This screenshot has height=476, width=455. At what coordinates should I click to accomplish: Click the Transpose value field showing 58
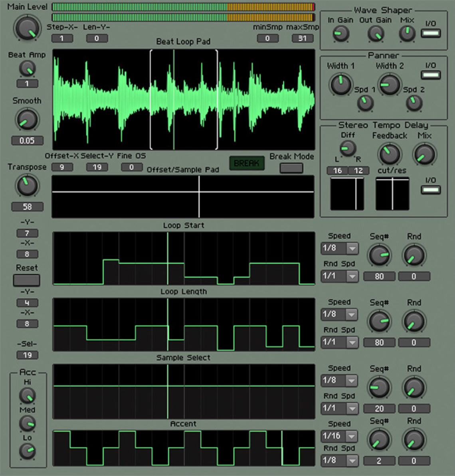click(27, 207)
